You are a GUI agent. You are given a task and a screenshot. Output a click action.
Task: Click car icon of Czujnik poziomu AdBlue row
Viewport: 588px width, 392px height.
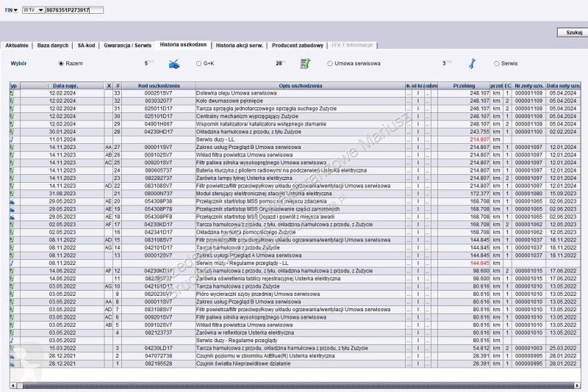tap(12, 356)
